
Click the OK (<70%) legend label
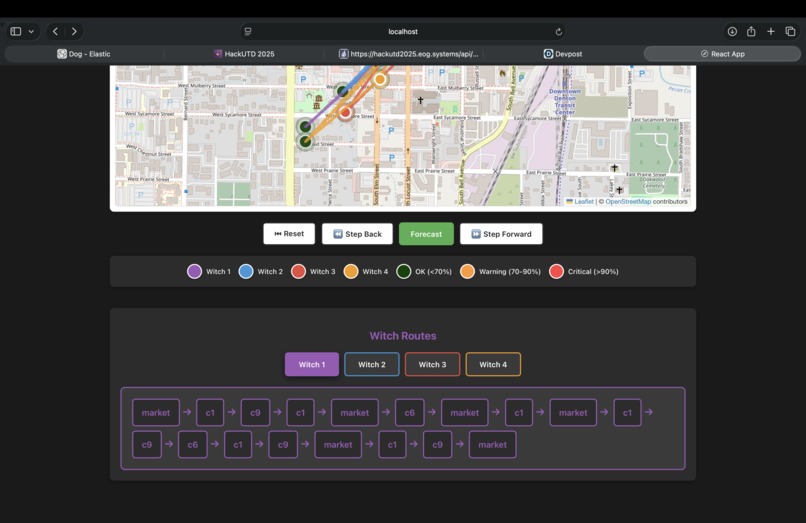coord(433,272)
